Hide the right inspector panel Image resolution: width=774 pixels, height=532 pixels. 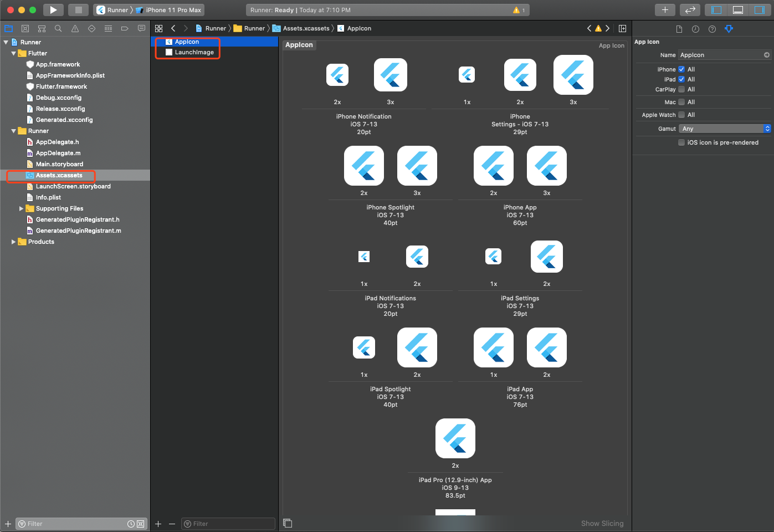759,10
